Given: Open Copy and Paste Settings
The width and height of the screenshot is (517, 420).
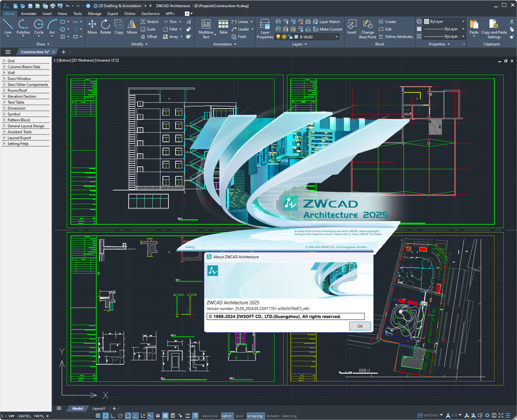Looking at the screenshot, I should pos(494,29).
